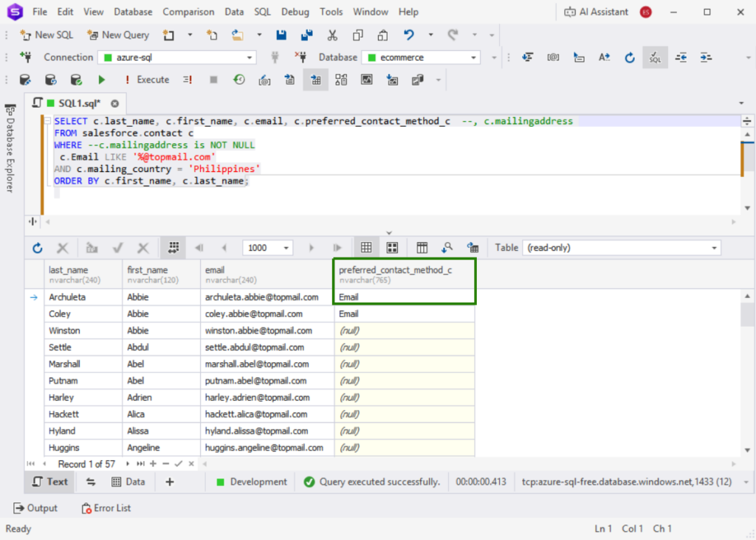Open the Connection azure-sql dropdown
Image resolution: width=756 pixels, height=540 pixels.
coord(250,58)
